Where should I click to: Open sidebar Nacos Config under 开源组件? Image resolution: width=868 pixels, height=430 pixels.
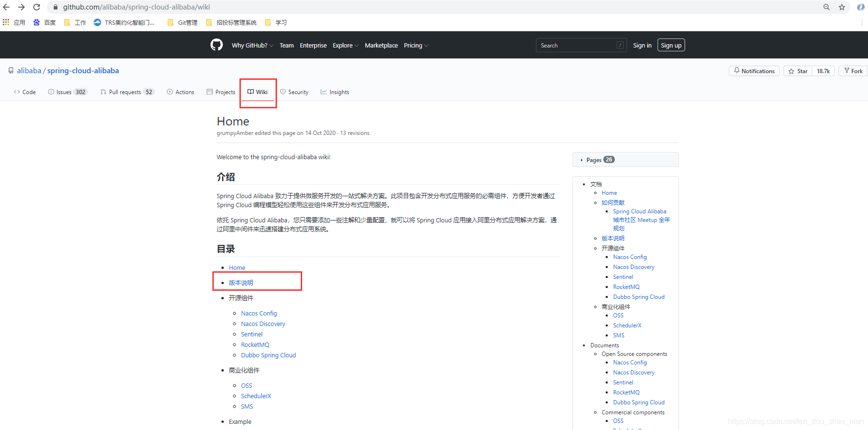coord(630,257)
